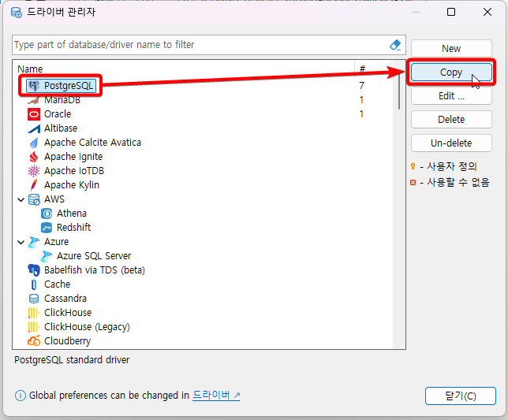Open the driver editor with Edit ...
This screenshot has height=420, width=508.
coord(451,96)
